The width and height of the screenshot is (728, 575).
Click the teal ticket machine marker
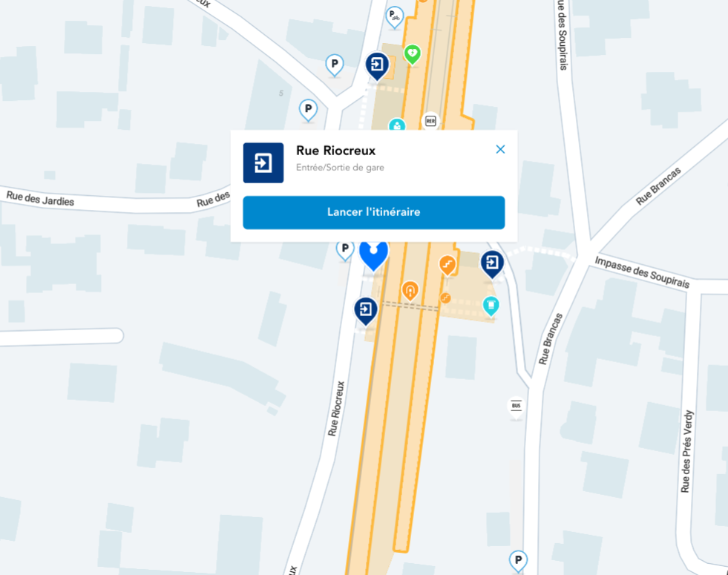tap(491, 306)
